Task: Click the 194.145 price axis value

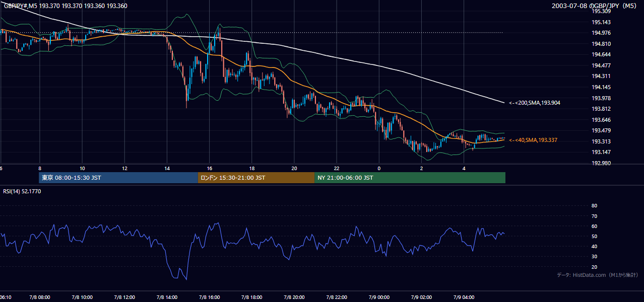Action: [601, 87]
